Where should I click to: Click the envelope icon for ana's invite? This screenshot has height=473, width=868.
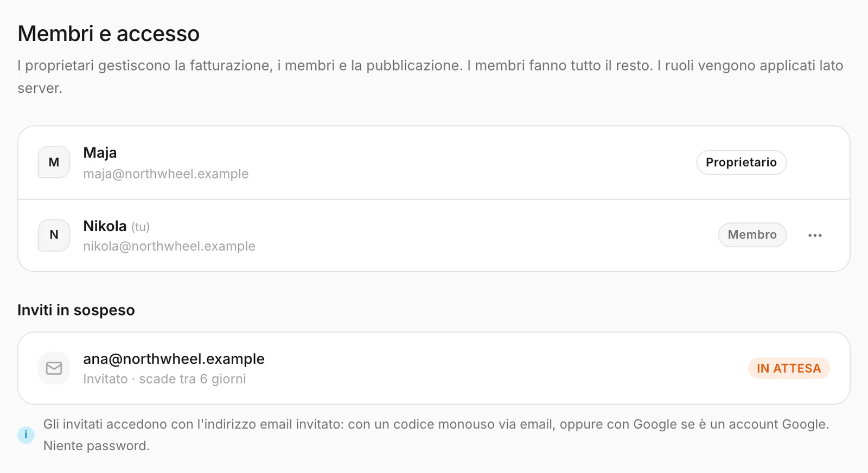(54, 368)
